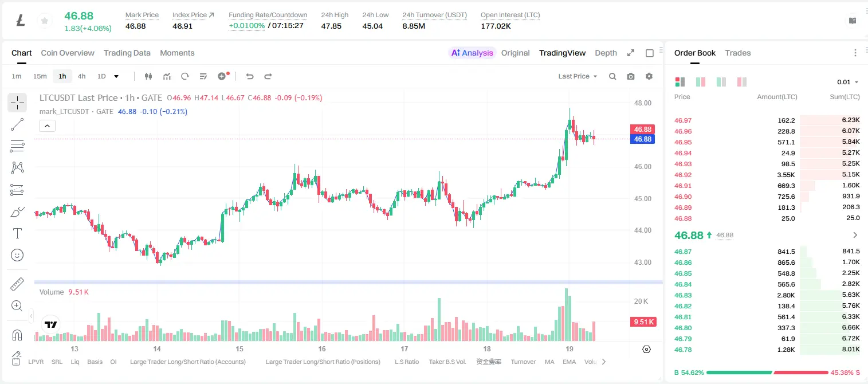This screenshot has height=384, width=868.
Task: Toggle the magnet snap mode
Action: pos(17,335)
